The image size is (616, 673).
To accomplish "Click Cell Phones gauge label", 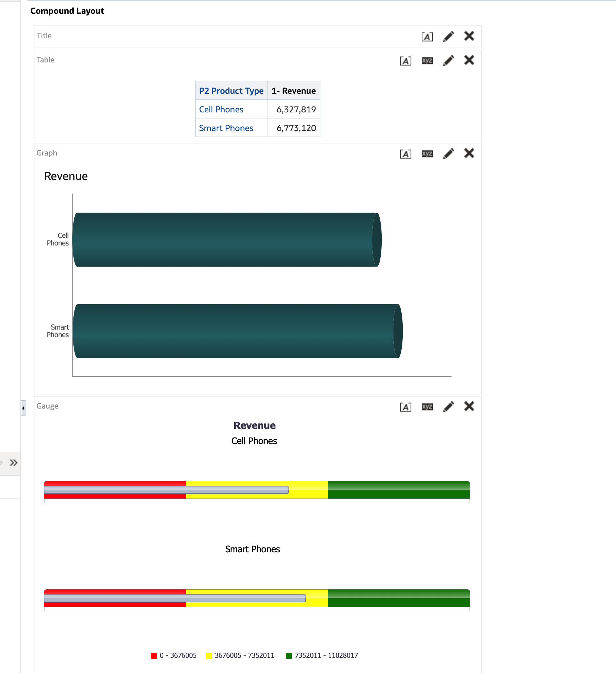I will pyautogui.click(x=254, y=441).
